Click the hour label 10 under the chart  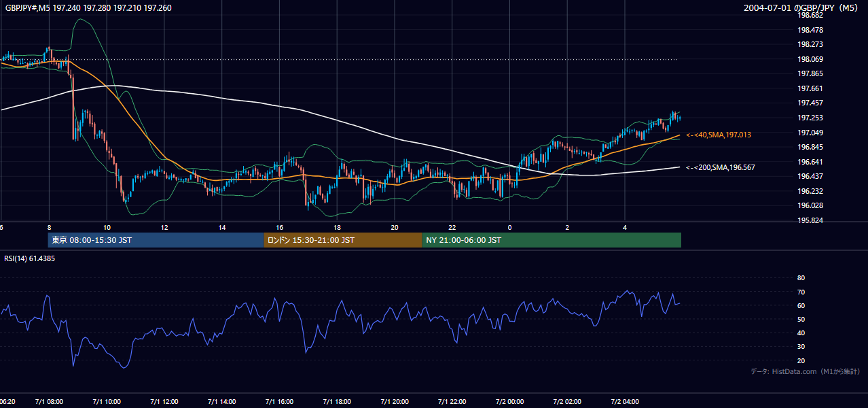(x=107, y=227)
